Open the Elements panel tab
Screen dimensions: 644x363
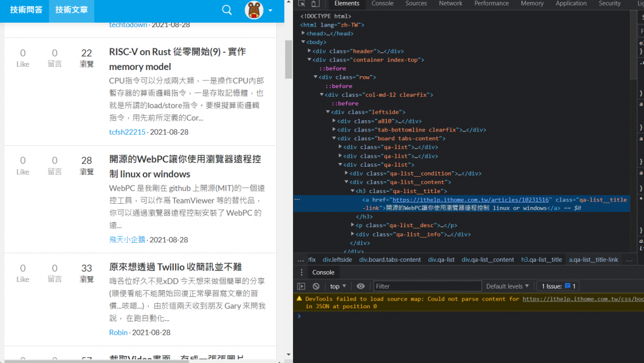[x=347, y=3]
